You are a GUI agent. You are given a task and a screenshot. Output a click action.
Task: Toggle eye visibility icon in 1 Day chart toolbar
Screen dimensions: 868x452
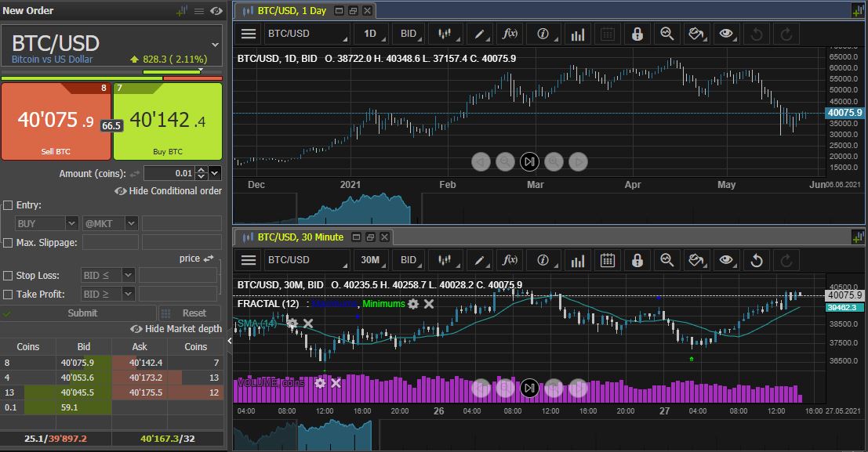[726, 34]
